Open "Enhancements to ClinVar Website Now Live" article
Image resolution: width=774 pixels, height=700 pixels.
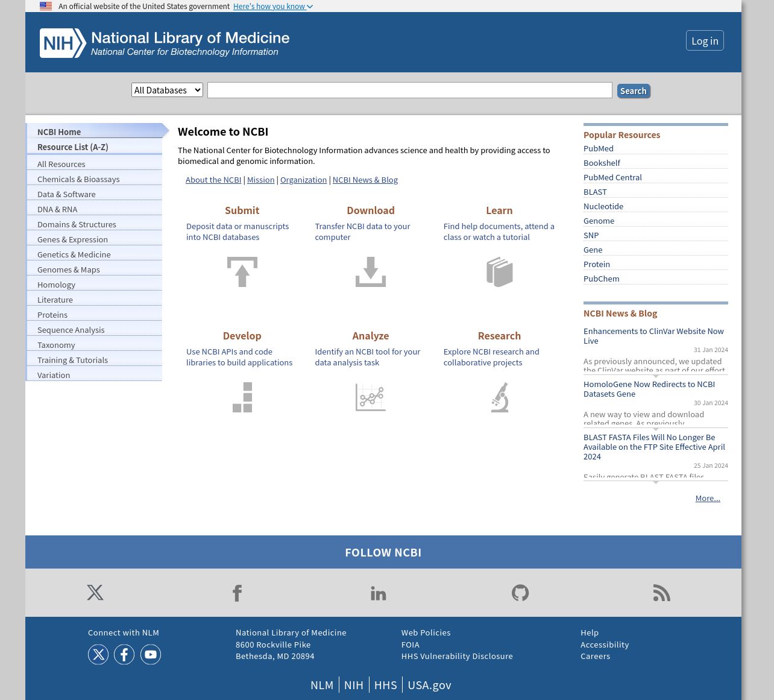(653, 336)
